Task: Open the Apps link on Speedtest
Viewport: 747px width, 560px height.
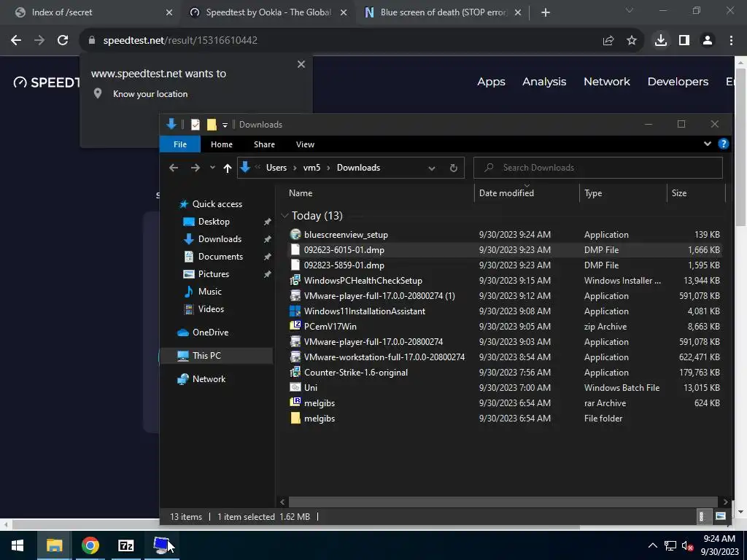Action: [x=491, y=82]
